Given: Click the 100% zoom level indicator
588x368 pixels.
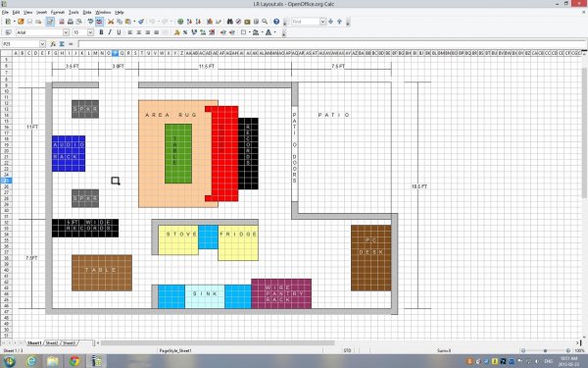Looking at the screenshot, I should tap(579, 350).
